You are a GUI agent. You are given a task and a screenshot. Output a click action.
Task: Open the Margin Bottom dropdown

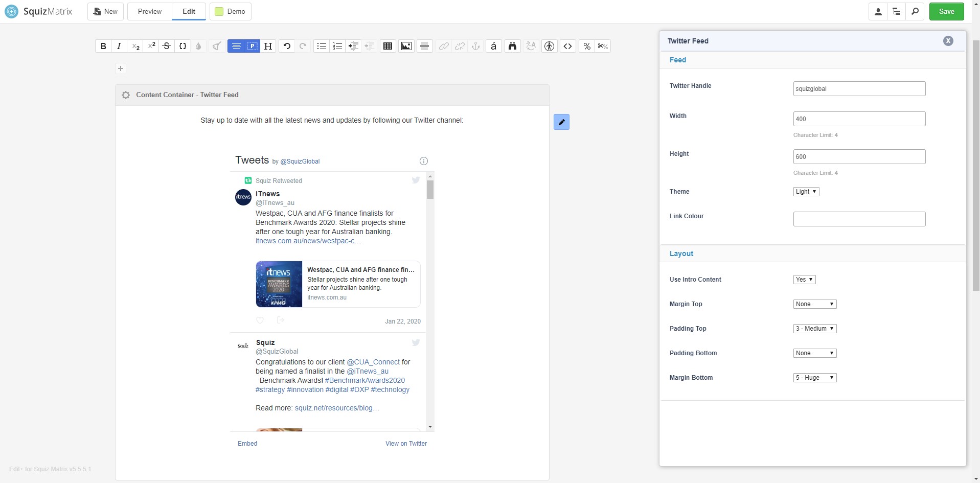point(815,378)
